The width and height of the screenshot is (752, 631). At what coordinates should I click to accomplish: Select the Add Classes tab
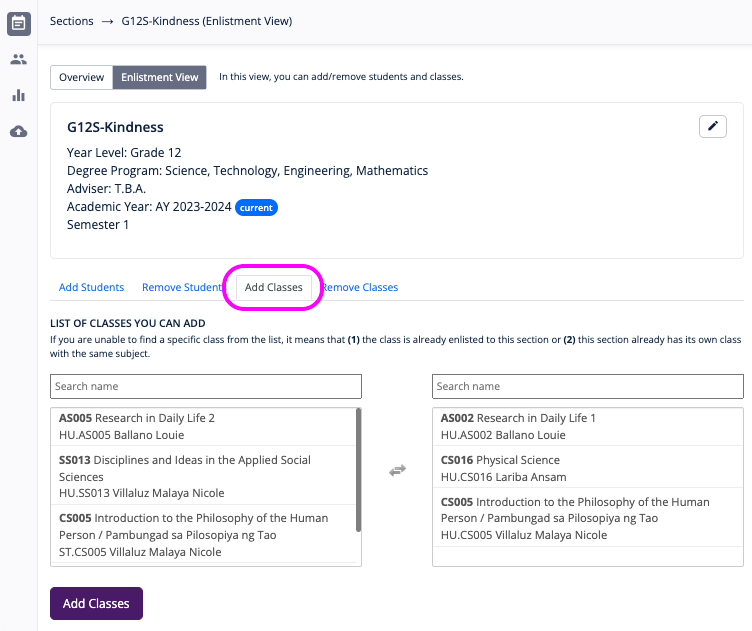[273, 287]
